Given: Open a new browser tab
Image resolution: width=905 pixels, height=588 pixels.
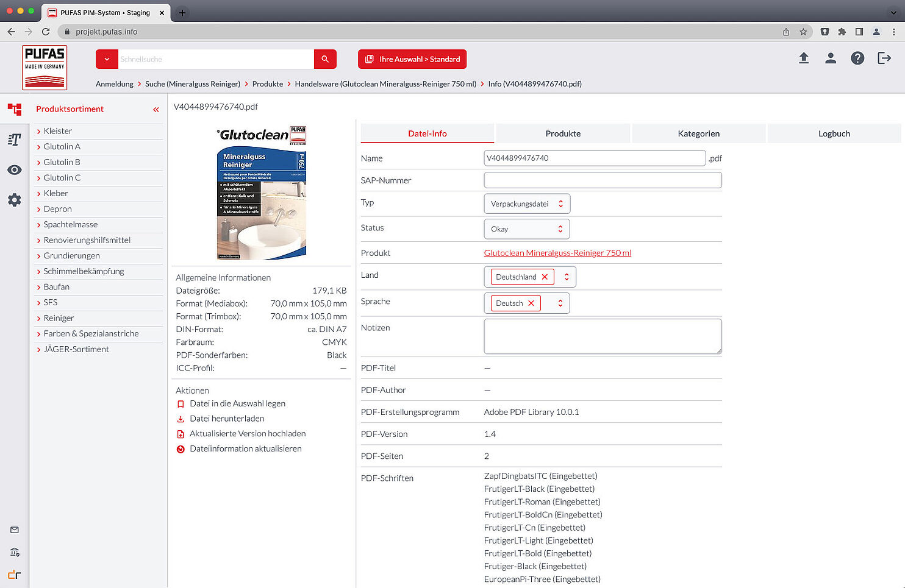Looking at the screenshot, I should click(182, 12).
